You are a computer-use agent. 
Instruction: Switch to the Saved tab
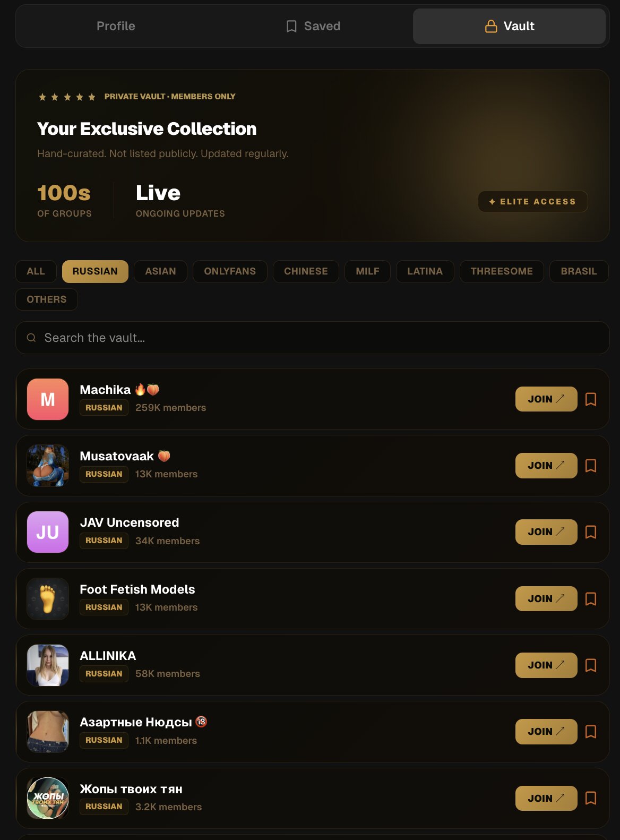[313, 26]
